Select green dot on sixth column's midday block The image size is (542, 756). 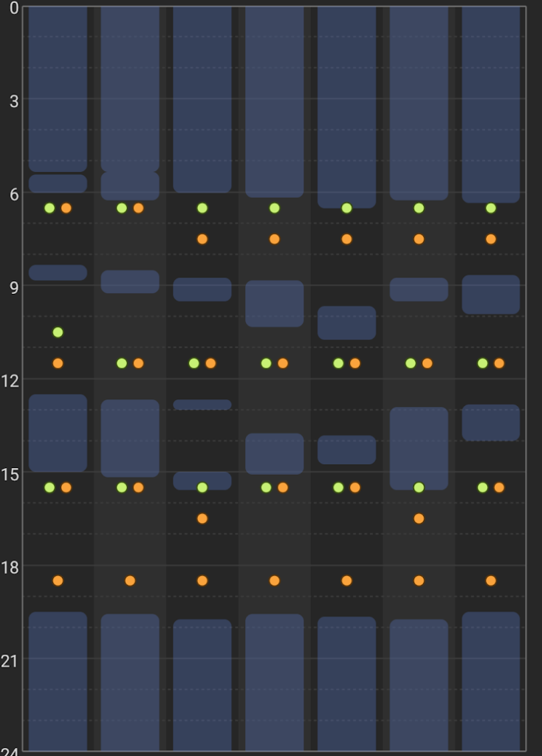point(419,487)
